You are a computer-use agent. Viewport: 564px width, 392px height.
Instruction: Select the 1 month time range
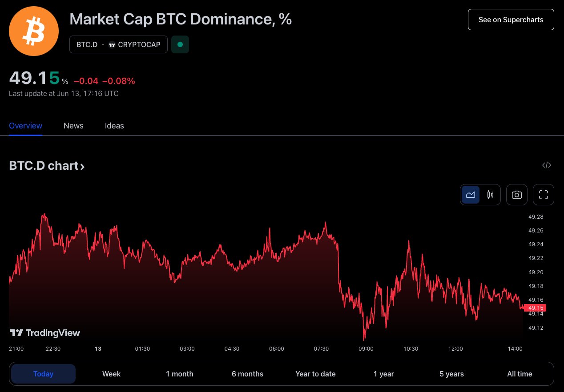click(x=180, y=374)
